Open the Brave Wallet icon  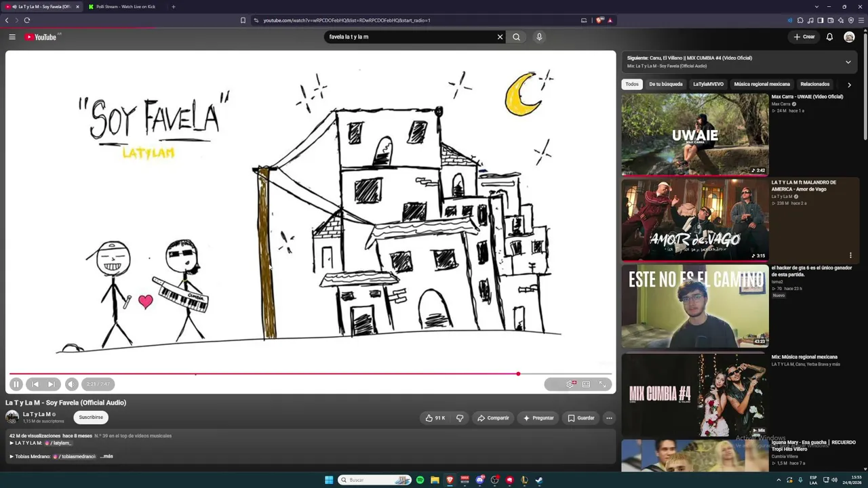click(831, 20)
